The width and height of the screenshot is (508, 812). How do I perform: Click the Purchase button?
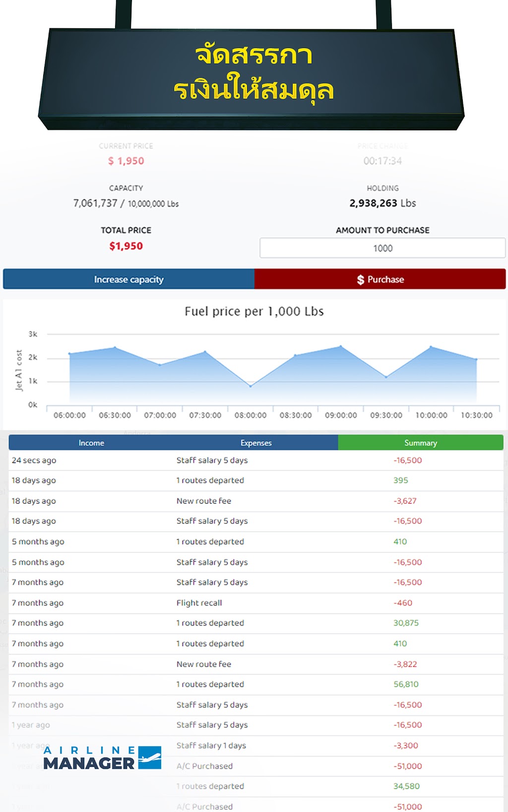click(380, 279)
